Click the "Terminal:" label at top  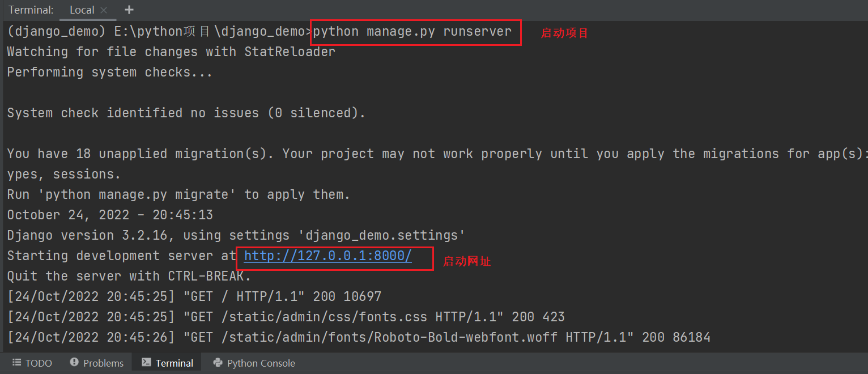(31, 10)
